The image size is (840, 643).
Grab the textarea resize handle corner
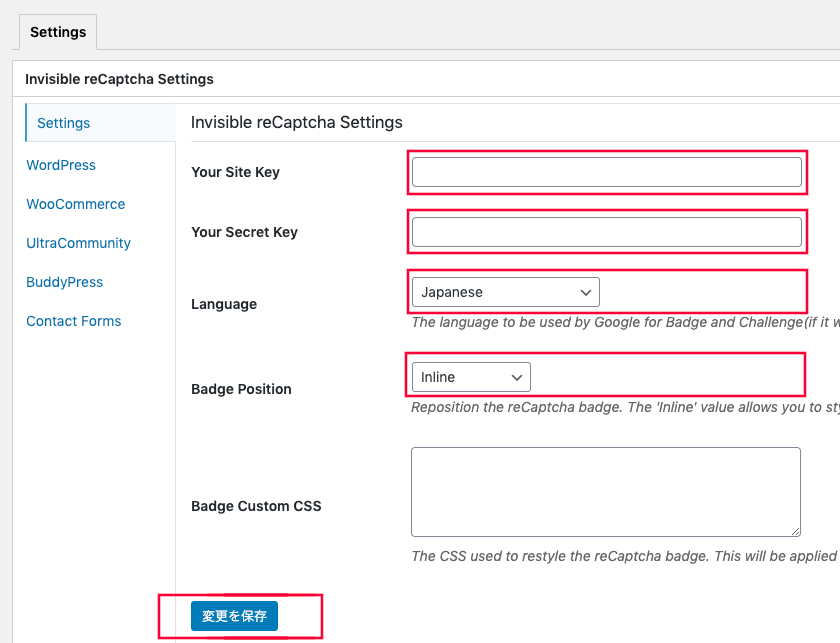pyautogui.click(x=796, y=531)
